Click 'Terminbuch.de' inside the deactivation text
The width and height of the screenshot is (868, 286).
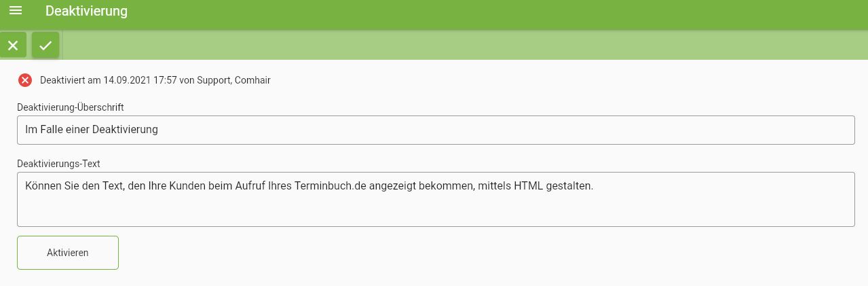click(x=331, y=185)
